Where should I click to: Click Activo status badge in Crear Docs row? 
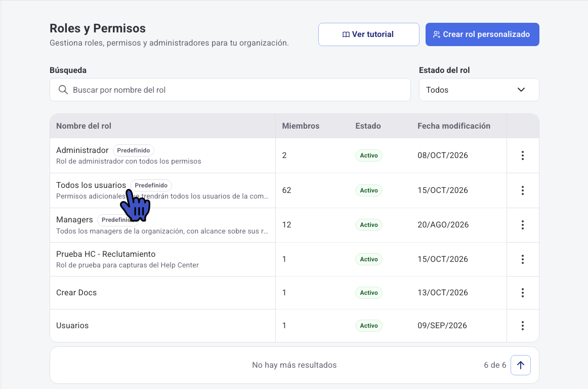coord(368,293)
